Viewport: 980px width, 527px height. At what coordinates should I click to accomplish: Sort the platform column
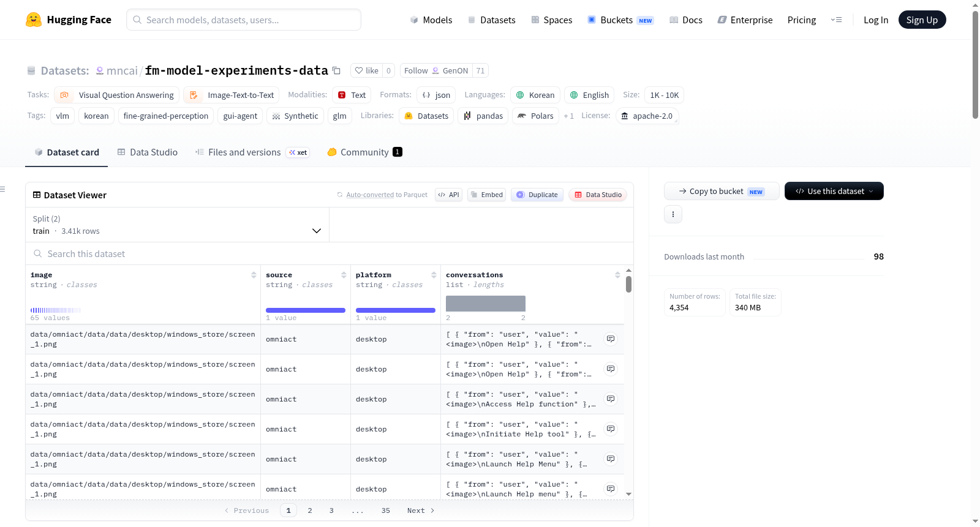pos(434,275)
